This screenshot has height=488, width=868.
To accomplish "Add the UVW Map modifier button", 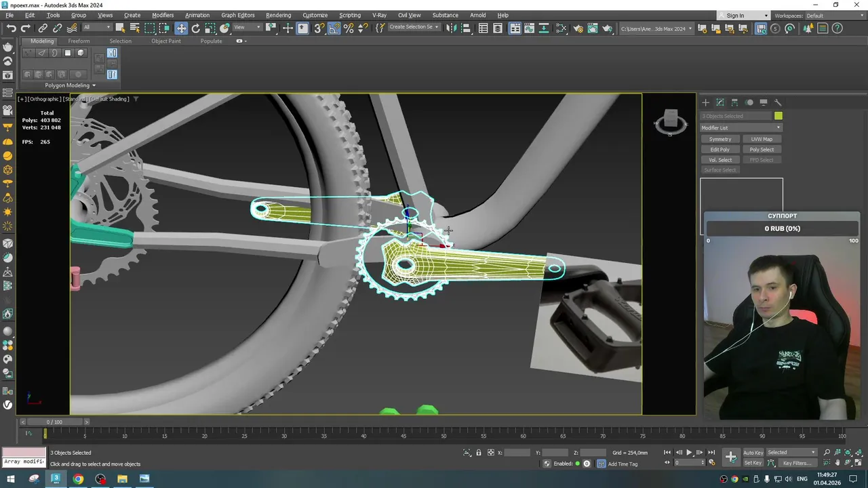I will click(762, 139).
